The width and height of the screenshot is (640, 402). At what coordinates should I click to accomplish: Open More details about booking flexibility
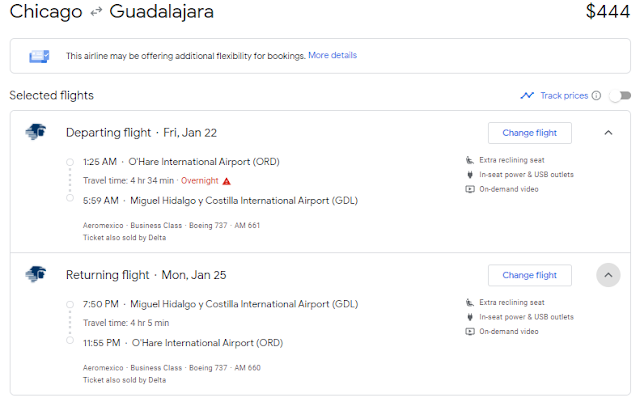pyautogui.click(x=332, y=55)
